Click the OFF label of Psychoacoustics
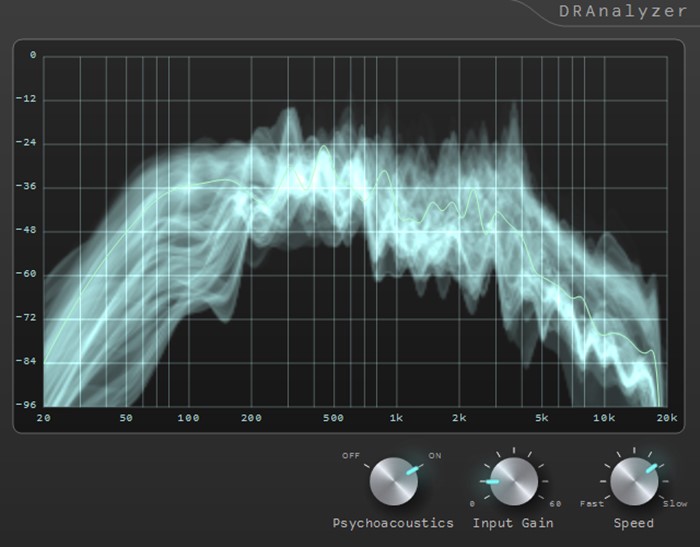This screenshot has height=547, width=700. 350,456
